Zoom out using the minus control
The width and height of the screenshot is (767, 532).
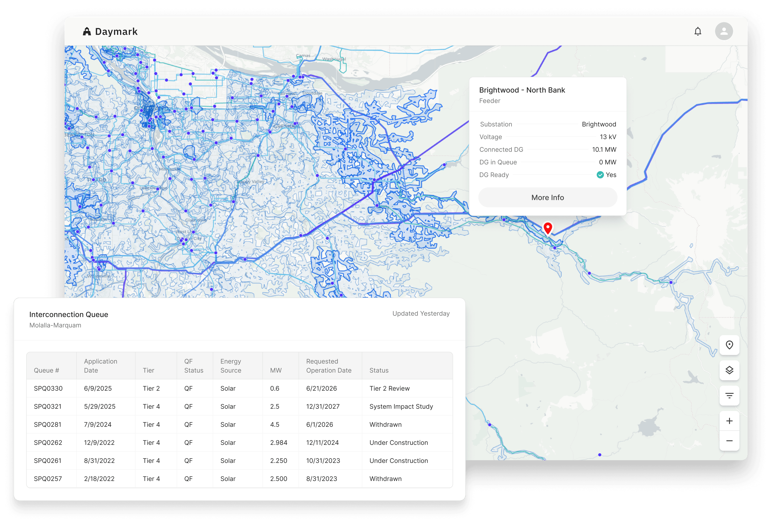pos(729,441)
